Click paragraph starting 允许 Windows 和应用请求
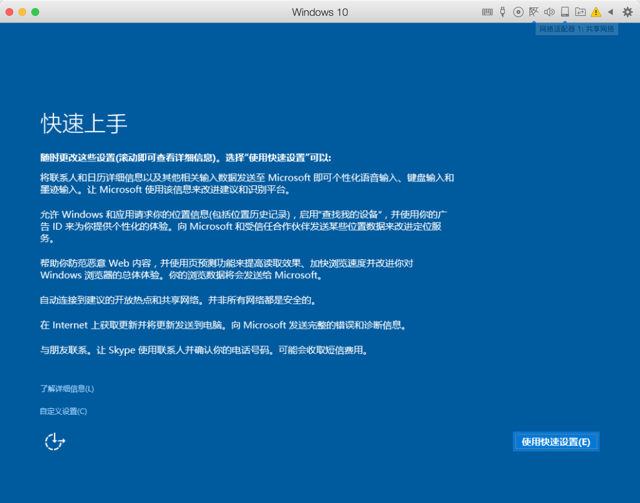 tap(243, 226)
